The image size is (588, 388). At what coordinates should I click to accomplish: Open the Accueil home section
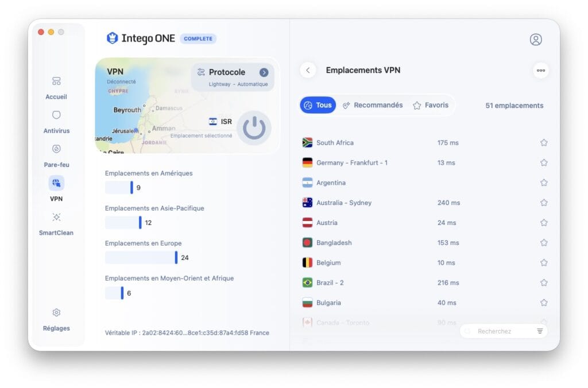(x=56, y=88)
